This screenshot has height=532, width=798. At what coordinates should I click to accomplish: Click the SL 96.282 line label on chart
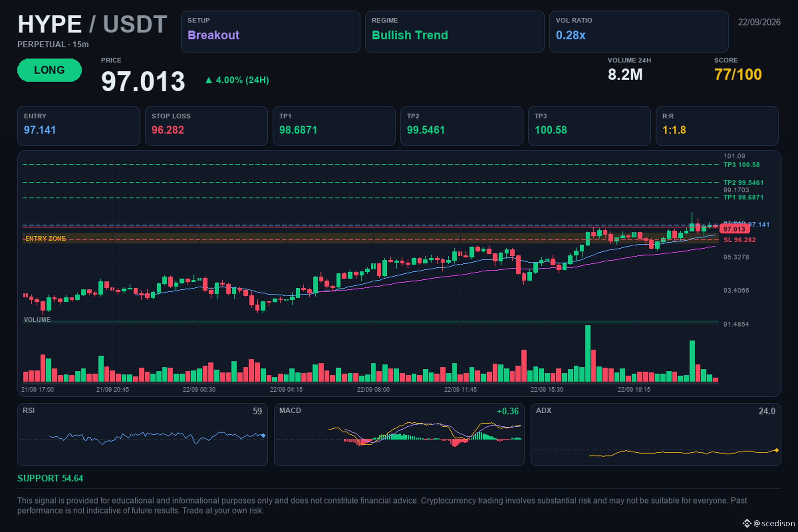pyautogui.click(x=739, y=240)
